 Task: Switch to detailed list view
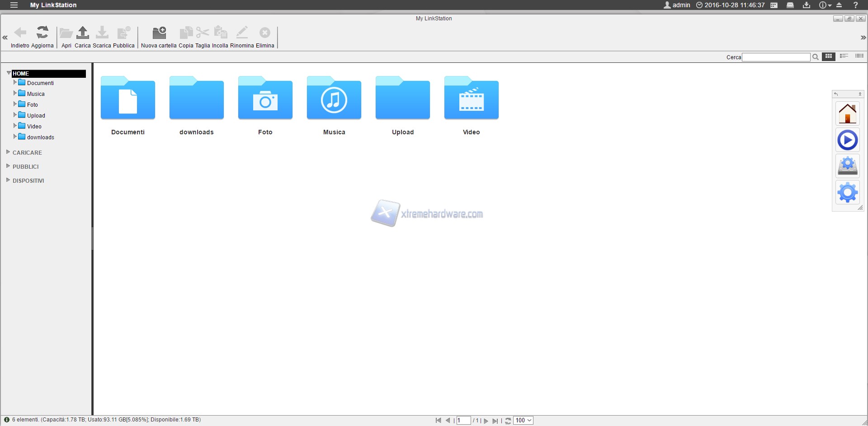tap(859, 56)
